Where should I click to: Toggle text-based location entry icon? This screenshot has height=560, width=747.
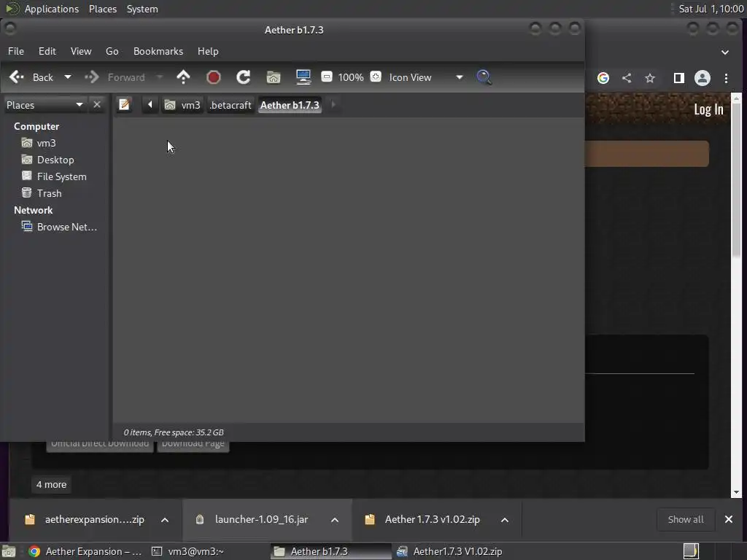124,104
